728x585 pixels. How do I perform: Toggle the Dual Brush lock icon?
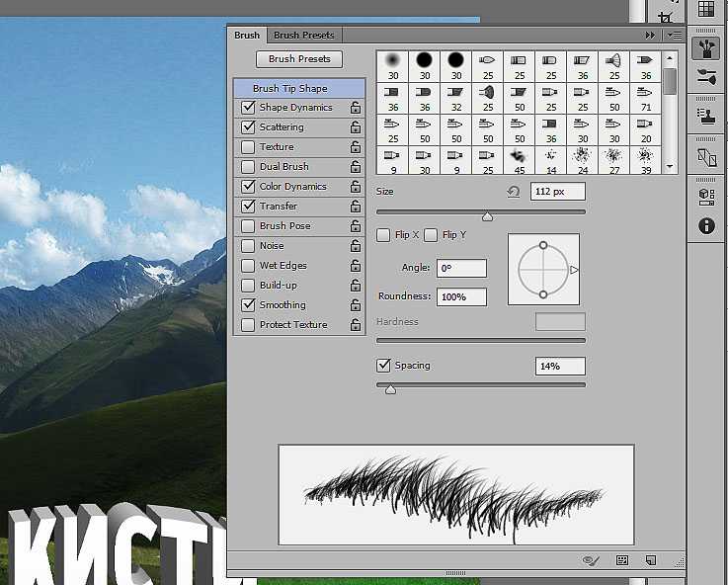pyautogui.click(x=356, y=167)
